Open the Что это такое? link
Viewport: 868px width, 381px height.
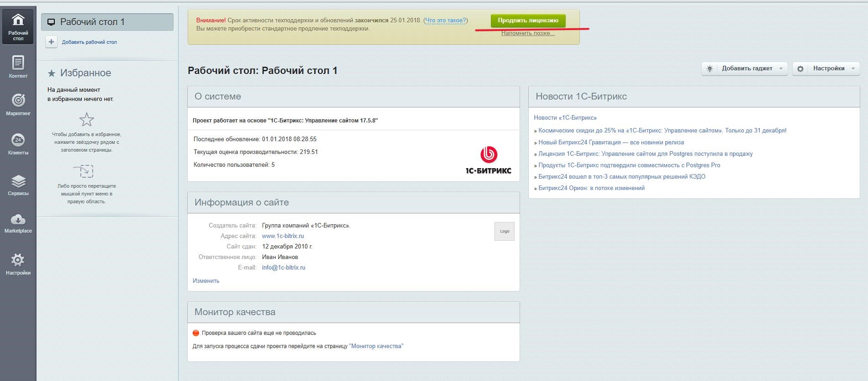446,21
